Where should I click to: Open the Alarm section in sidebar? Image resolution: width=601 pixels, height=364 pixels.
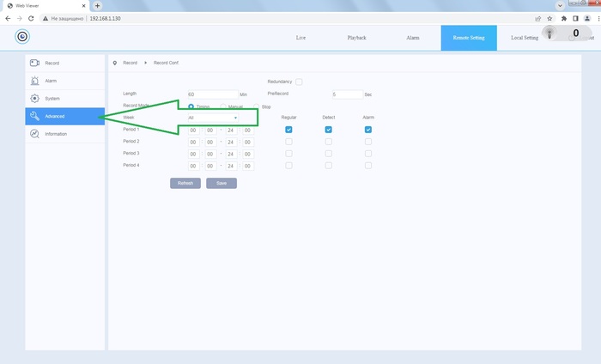coord(51,81)
